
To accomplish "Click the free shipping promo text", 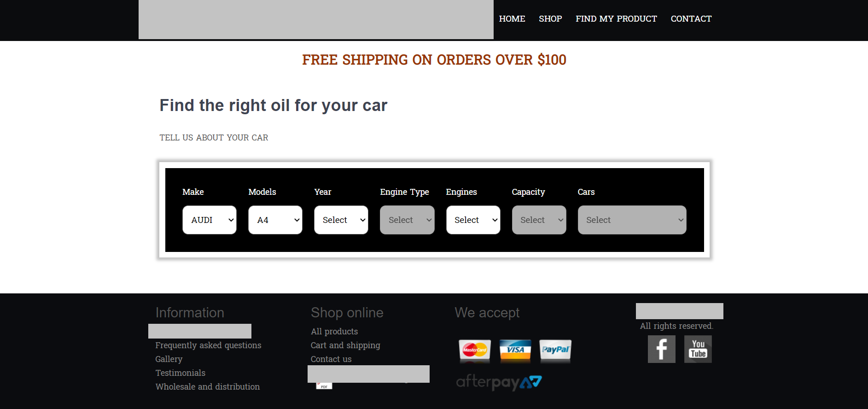I will pos(434,60).
